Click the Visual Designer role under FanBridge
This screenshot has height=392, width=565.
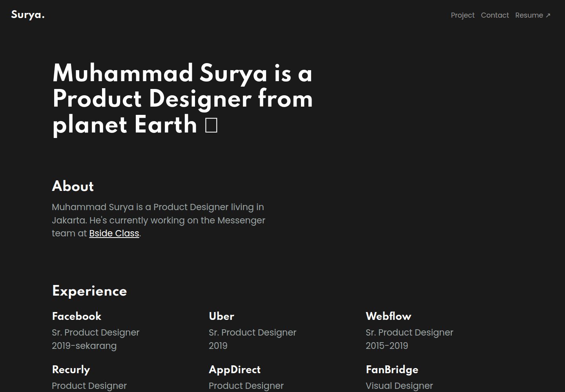(399, 386)
